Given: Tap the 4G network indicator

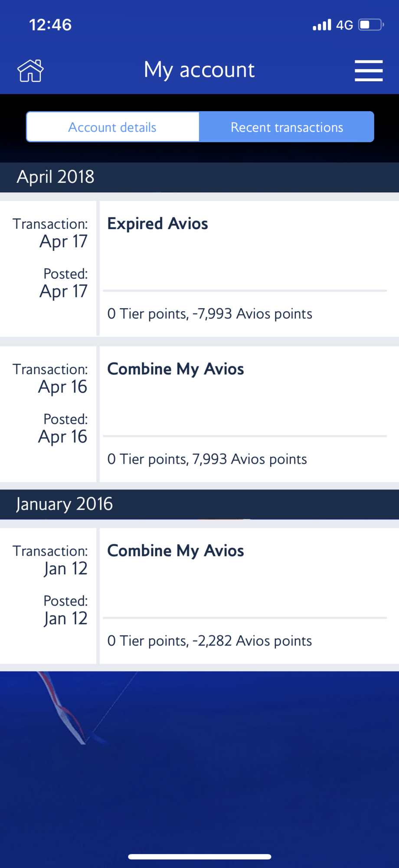Looking at the screenshot, I should tap(345, 25).
